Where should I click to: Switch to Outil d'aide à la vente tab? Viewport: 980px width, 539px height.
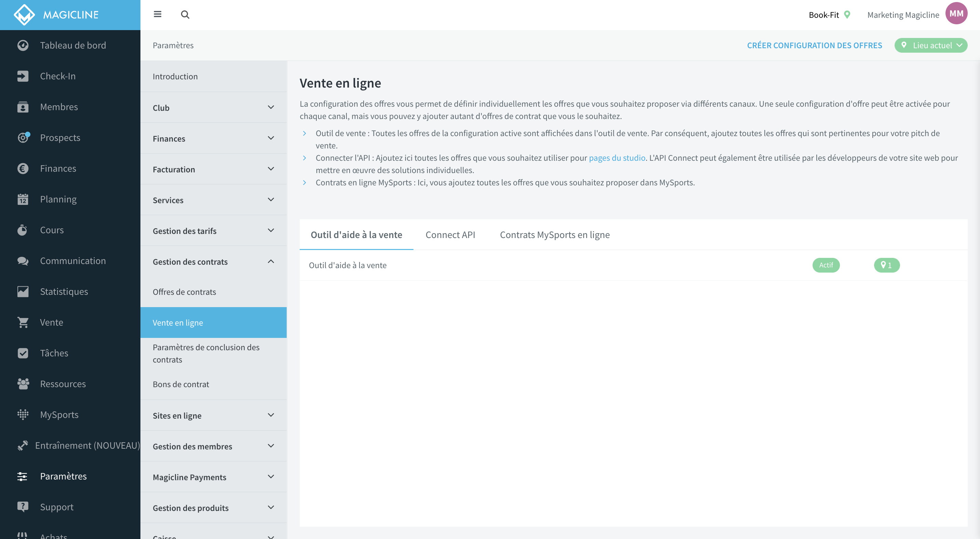coord(356,235)
